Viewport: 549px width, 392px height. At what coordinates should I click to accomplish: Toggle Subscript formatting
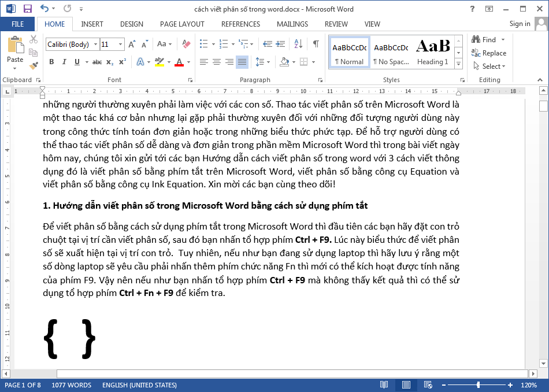click(110, 62)
